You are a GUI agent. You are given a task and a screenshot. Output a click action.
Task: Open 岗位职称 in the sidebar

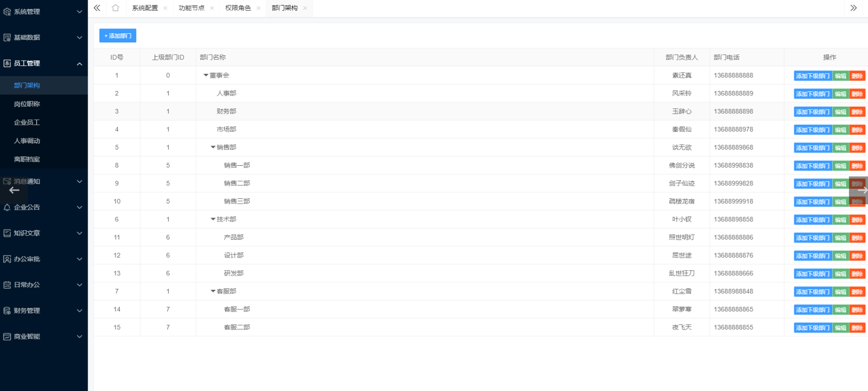coord(27,104)
